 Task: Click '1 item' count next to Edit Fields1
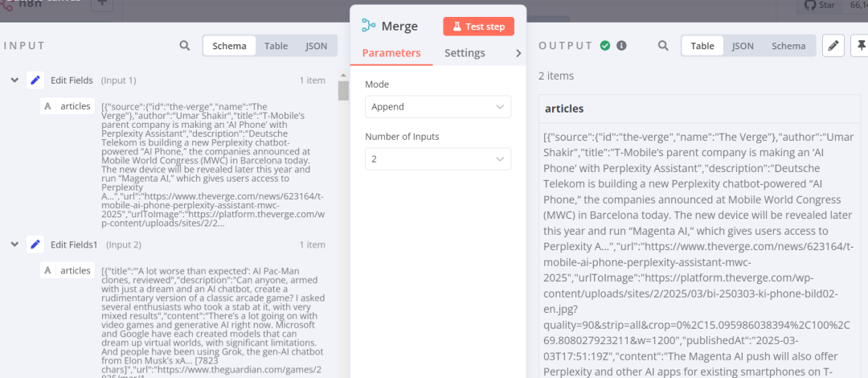pos(312,244)
